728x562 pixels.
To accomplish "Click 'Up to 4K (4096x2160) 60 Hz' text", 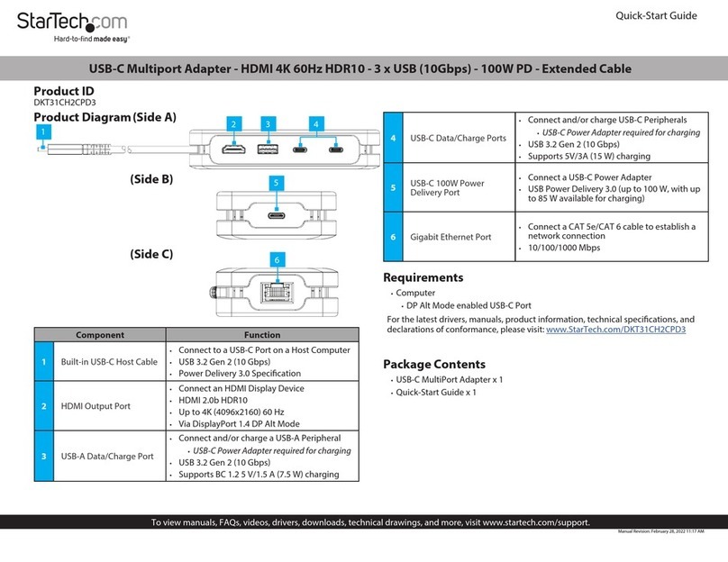I will coord(232,412).
